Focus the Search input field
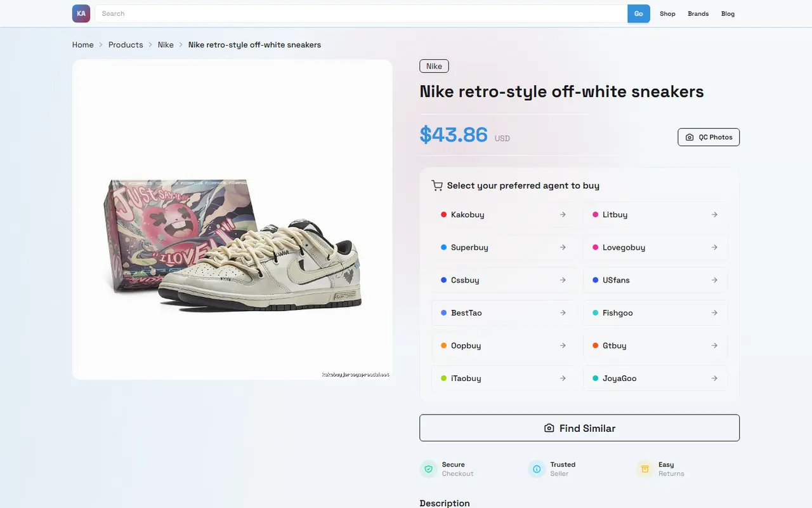Screen dimensions: 812x508 [362, 13]
